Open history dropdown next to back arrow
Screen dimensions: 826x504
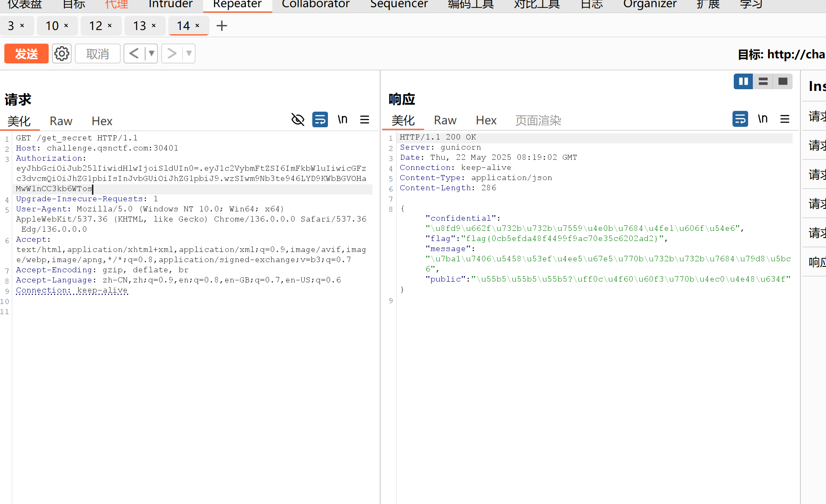coord(151,54)
